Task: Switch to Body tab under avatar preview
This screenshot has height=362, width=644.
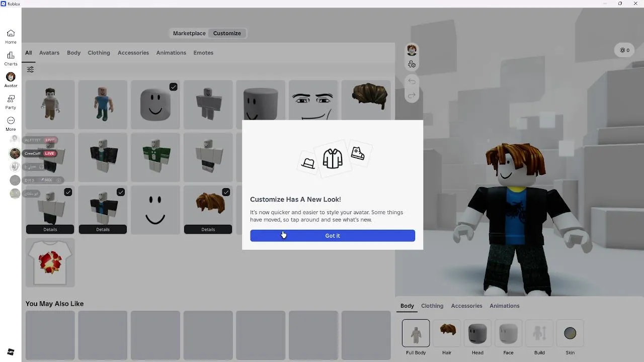Action: point(407,306)
